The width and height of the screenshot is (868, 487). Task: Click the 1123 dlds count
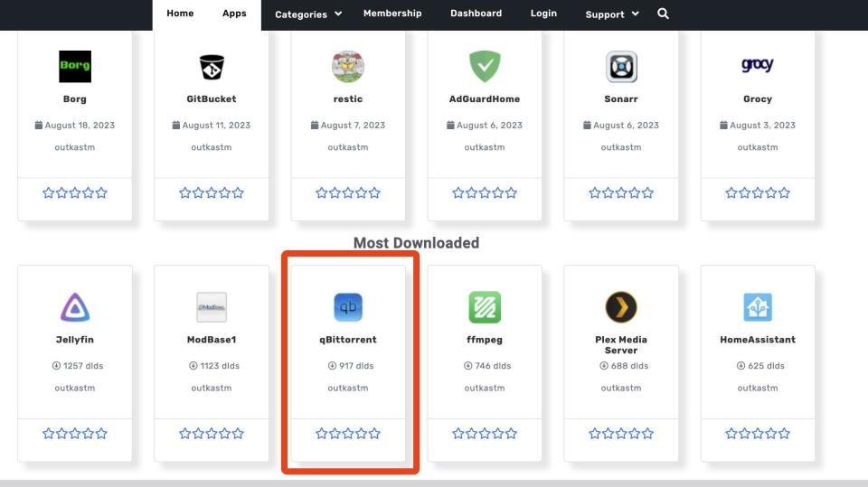pyautogui.click(x=214, y=366)
